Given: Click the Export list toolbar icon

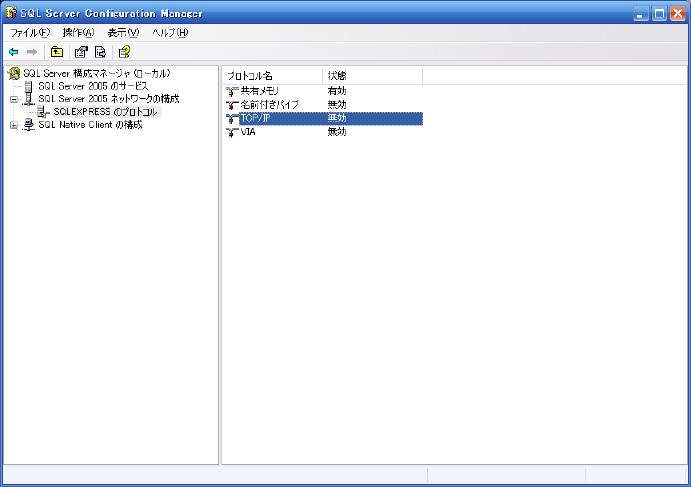Looking at the screenshot, I should 100,52.
